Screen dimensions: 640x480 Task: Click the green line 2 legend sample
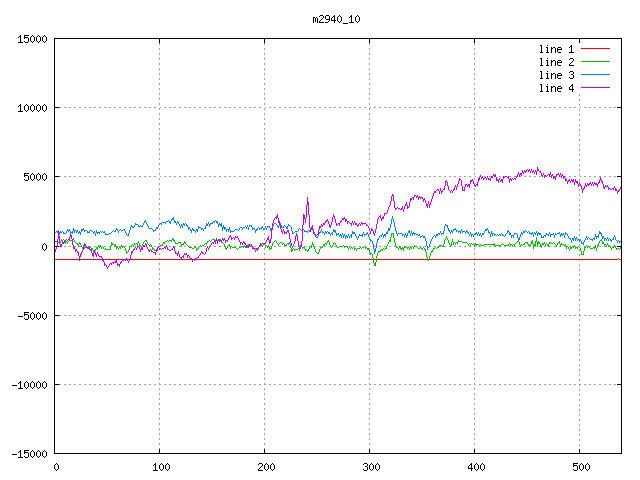point(595,62)
